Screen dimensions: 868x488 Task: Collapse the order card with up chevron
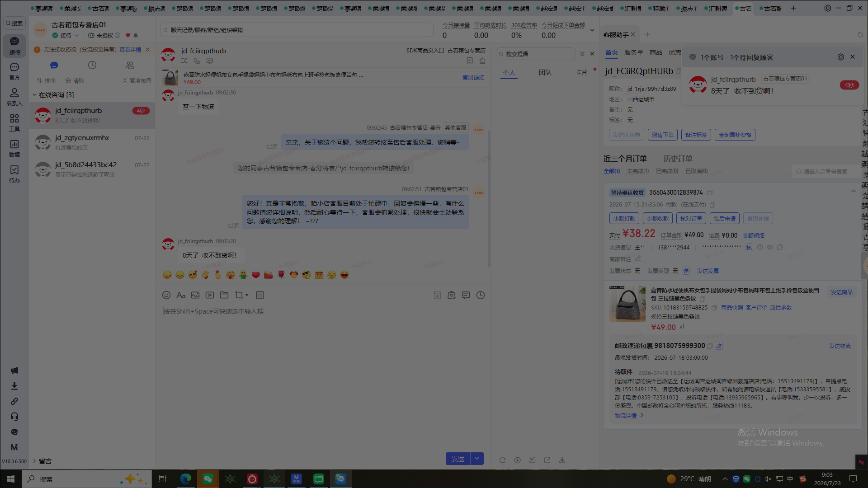point(854,191)
